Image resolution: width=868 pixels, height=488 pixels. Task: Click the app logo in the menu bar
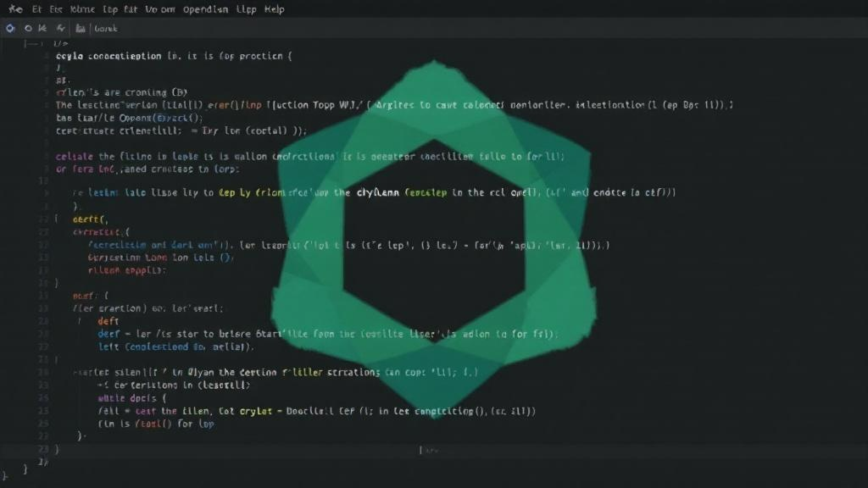15,9
